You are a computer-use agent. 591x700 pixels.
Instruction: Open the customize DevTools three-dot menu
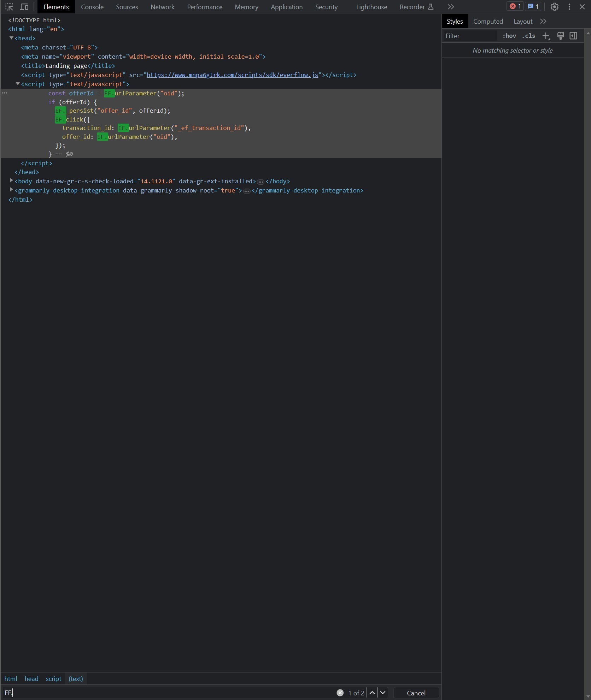pos(569,7)
